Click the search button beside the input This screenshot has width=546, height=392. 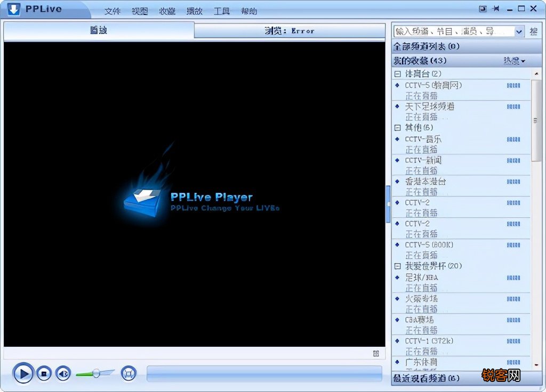[533, 31]
